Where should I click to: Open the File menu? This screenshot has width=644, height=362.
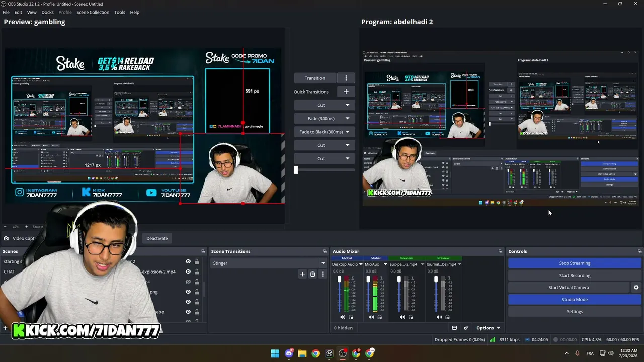click(x=6, y=12)
